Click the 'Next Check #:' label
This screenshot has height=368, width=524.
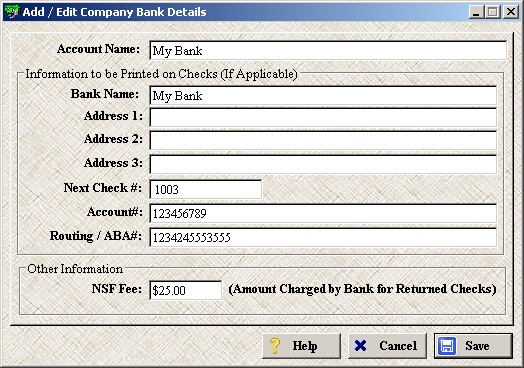(x=103, y=188)
